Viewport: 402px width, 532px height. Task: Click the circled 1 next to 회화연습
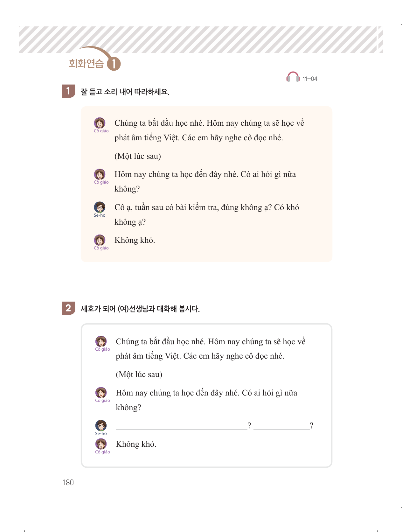click(114, 64)
